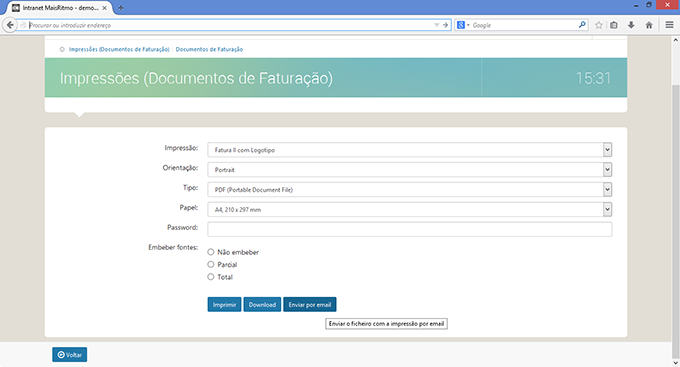The height and width of the screenshot is (367, 680).
Task: Open the bookmarks list icon
Action: (x=614, y=25)
